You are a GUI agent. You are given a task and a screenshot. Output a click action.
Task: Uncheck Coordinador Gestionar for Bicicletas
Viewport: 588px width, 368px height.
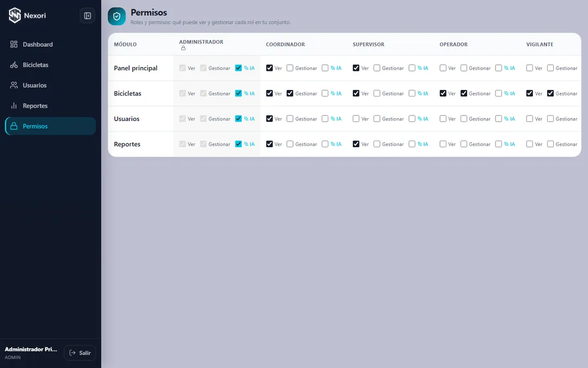pos(290,94)
